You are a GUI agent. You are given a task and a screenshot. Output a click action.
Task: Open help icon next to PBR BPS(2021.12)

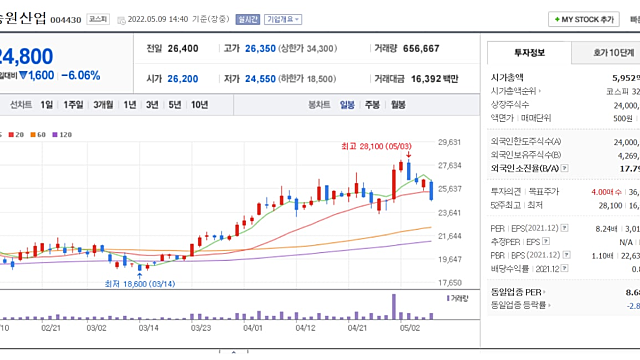tap(567, 255)
